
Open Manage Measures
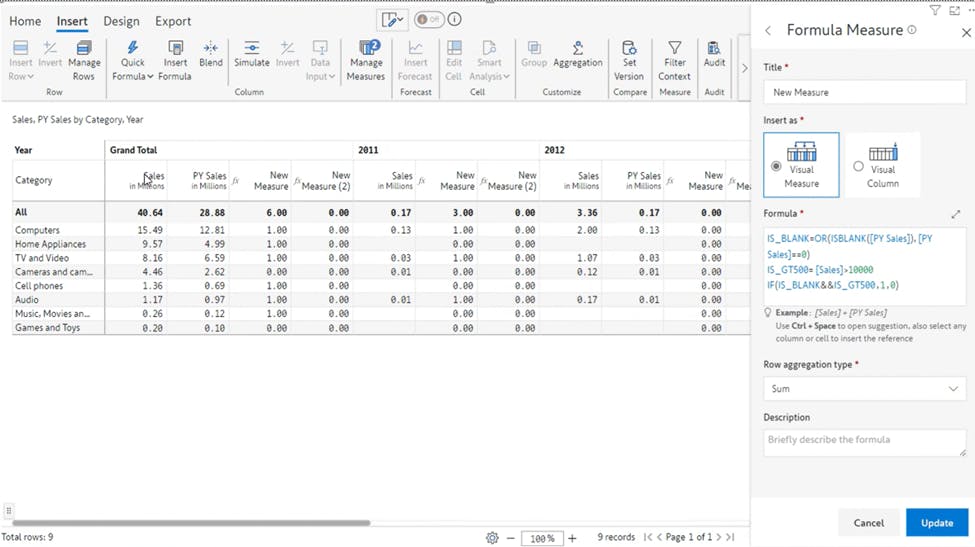[366, 50]
